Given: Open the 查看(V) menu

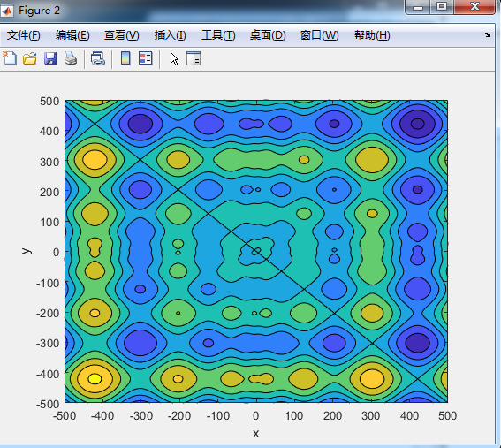Looking at the screenshot, I should [121, 35].
